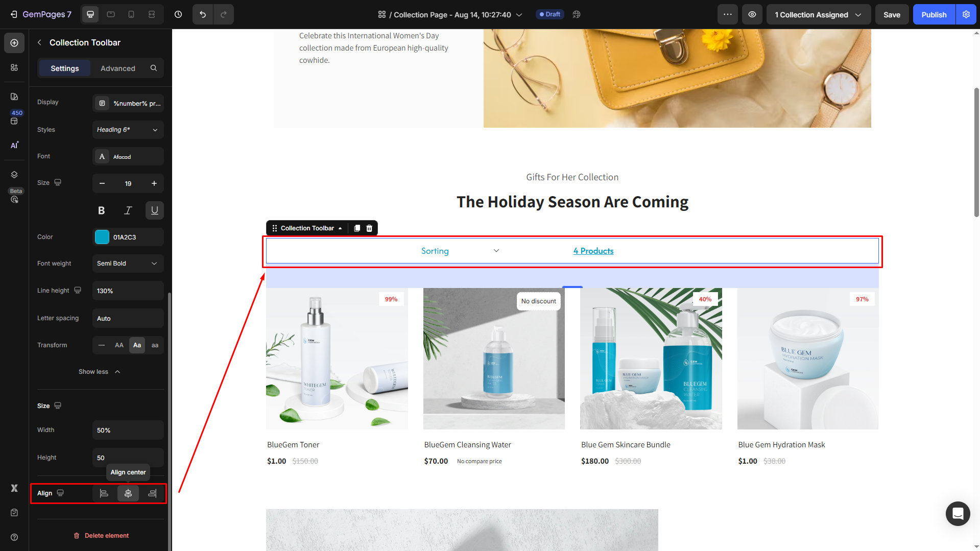Open the 1 Collection Assigned dropdown

[818, 14]
